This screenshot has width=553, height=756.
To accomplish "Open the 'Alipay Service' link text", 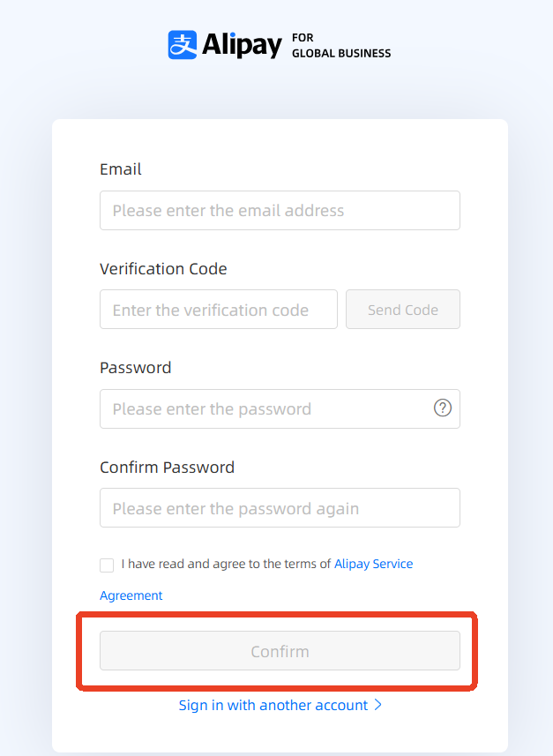I will coord(373,564).
